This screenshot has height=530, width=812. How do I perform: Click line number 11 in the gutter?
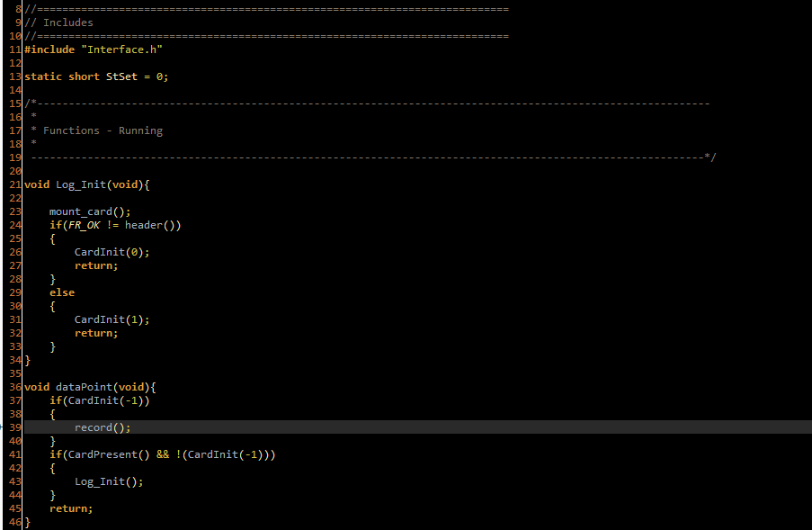[15, 49]
